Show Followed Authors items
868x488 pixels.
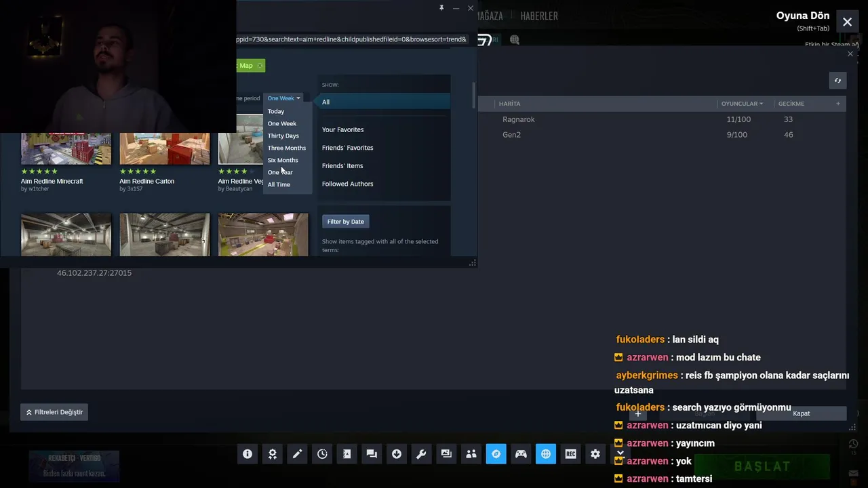(x=347, y=184)
